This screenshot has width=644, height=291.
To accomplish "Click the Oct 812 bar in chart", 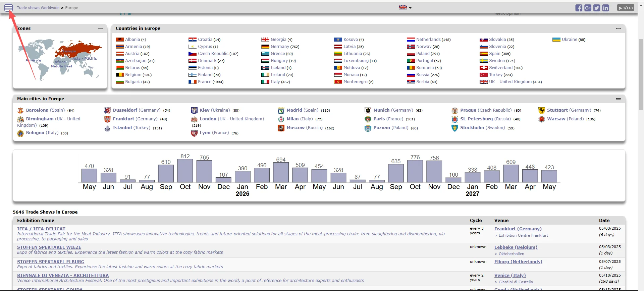I will (185, 171).
